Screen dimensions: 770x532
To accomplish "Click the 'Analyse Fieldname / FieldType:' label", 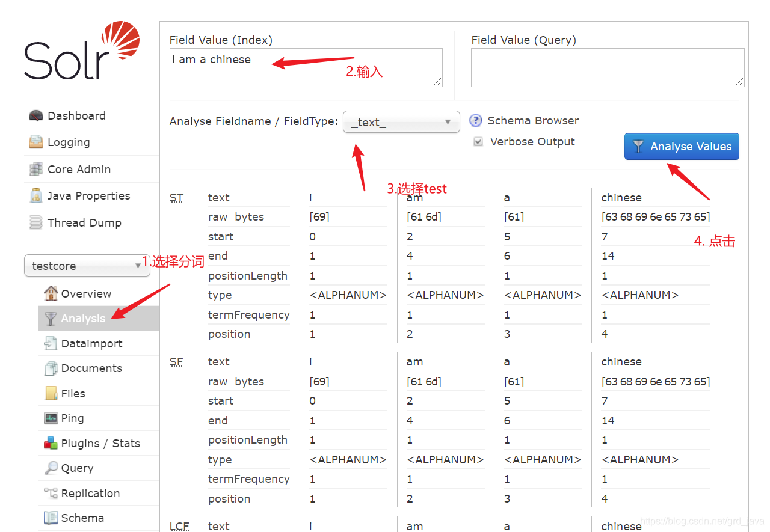I will [x=254, y=121].
